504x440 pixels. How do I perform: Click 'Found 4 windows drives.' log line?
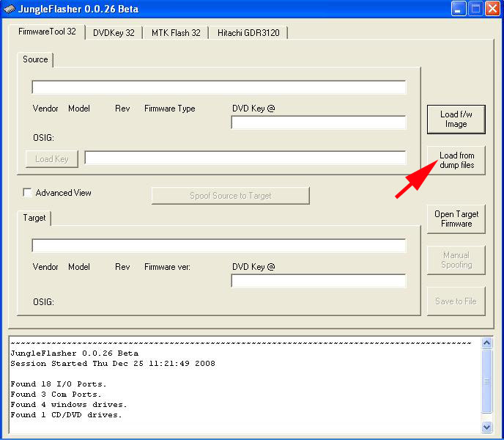click(68, 405)
